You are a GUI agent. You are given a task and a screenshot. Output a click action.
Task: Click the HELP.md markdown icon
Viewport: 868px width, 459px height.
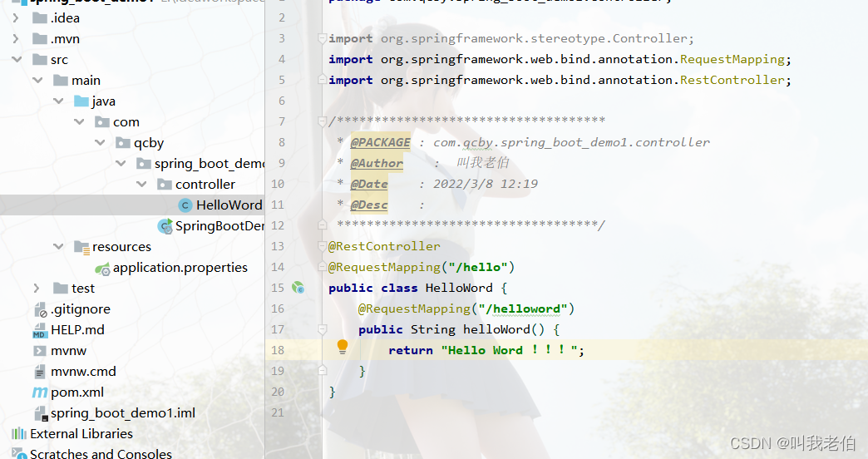pos(40,331)
